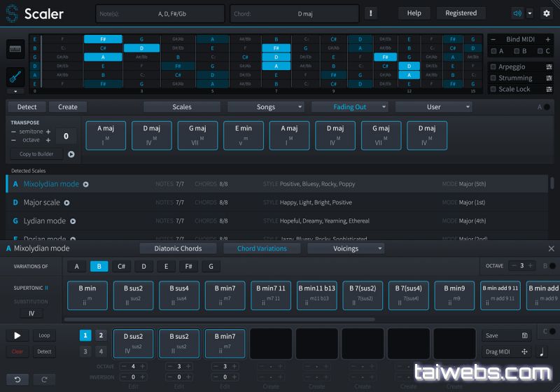Increase variations OCTAVE value with plus
The width and height of the screenshot is (560, 392).
(x=531, y=265)
